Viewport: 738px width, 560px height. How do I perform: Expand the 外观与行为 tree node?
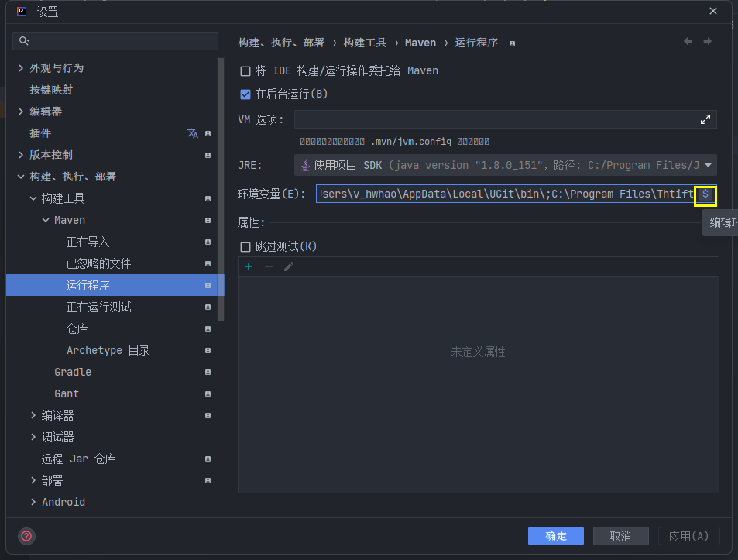21,68
